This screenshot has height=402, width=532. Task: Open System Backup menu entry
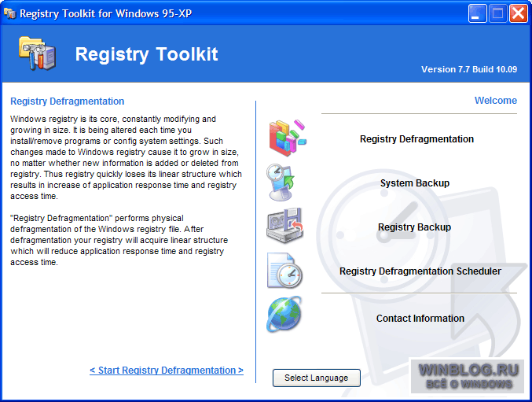415,183
